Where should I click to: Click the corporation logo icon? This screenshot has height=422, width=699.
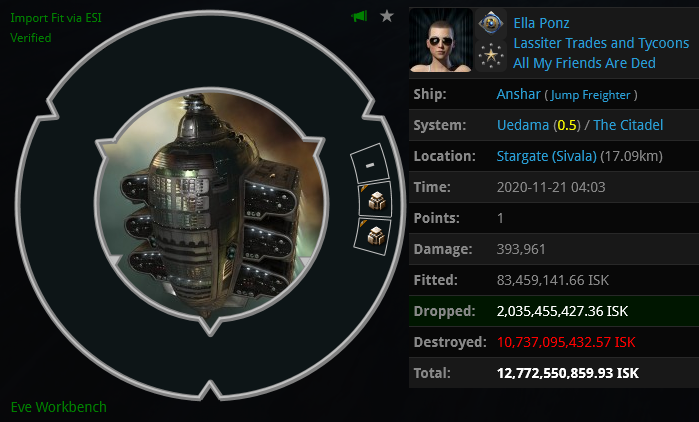[x=490, y=23]
